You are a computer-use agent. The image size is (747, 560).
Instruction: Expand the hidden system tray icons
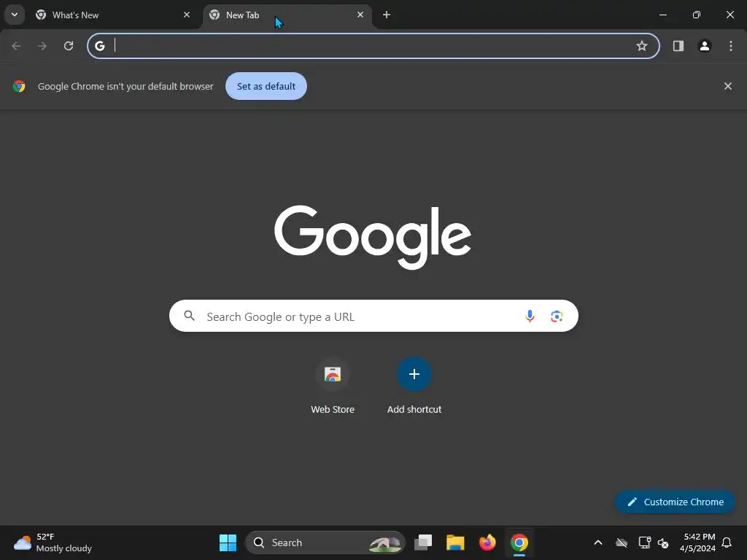(x=598, y=542)
